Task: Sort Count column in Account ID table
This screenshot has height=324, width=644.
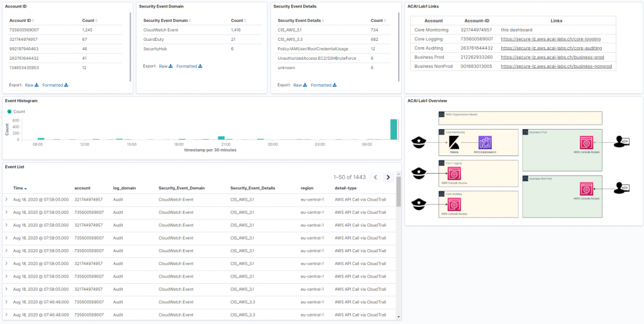Action: tap(89, 21)
